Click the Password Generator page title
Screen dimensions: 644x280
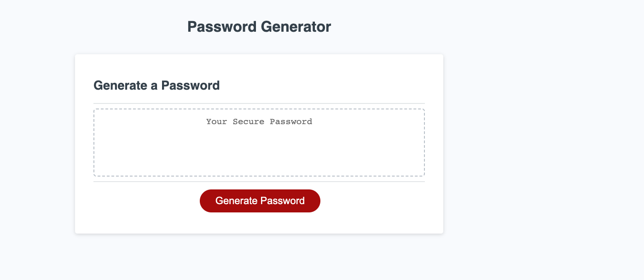tap(259, 27)
